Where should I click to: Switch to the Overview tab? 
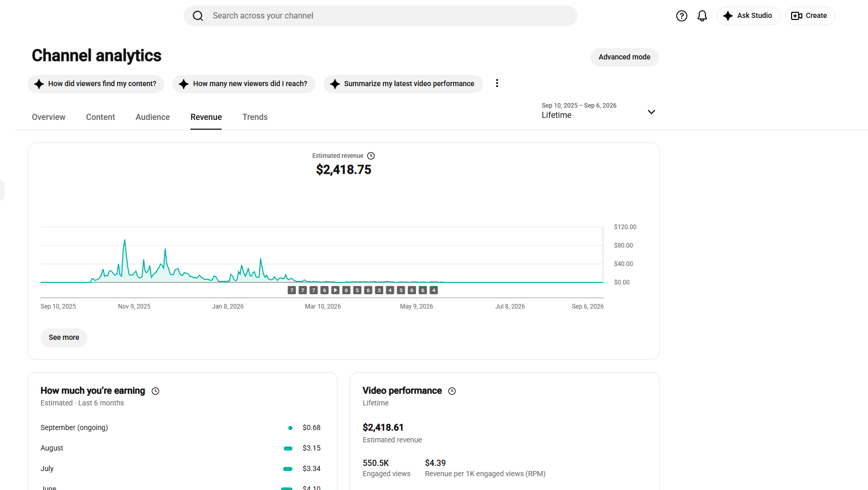(49, 117)
